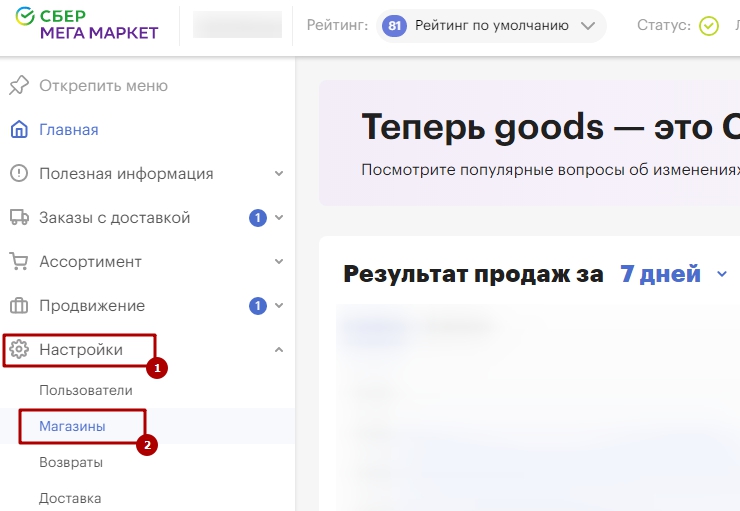Click Открепить меню
740x511 pixels.
click(x=103, y=86)
